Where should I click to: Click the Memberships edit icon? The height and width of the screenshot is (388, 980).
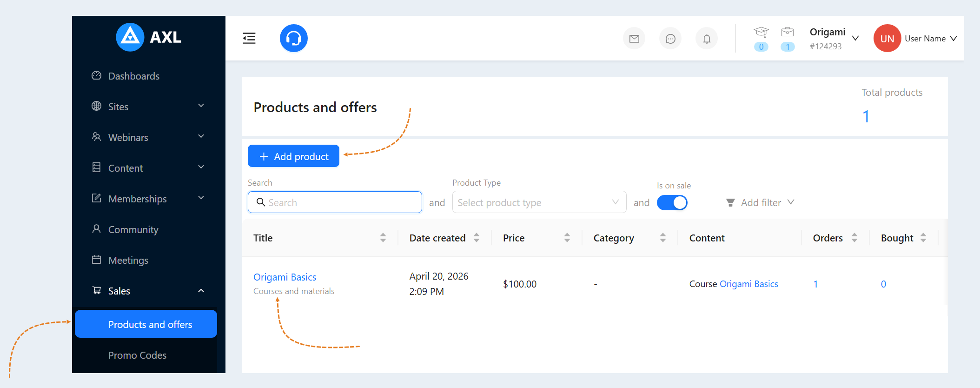pos(96,198)
